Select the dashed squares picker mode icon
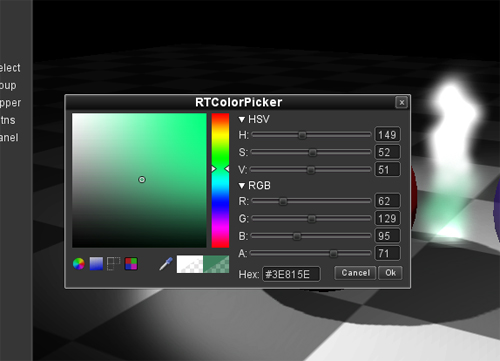Image resolution: width=500 pixels, height=361 pixels. click(113, 264)
